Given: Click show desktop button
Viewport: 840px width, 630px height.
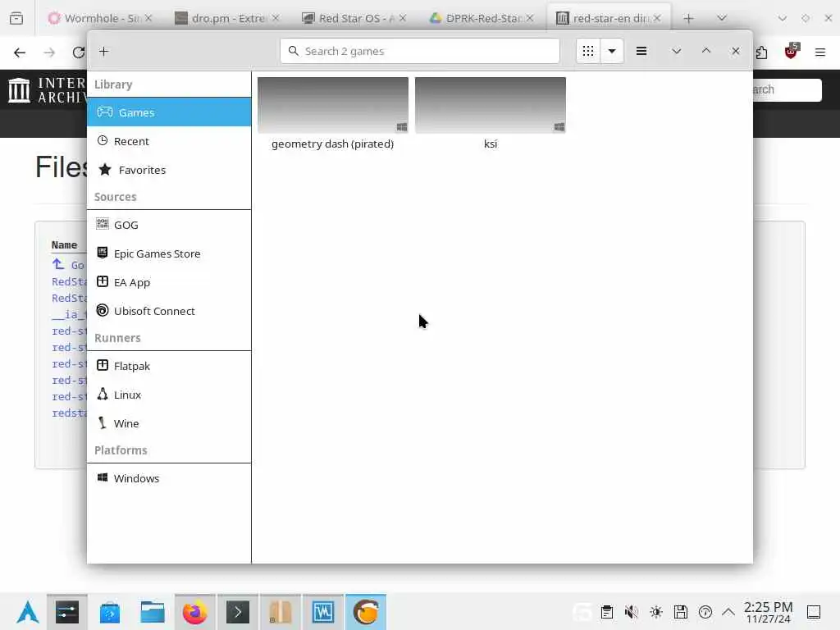Looking at the screenshot, I should (x=814, y=612).
